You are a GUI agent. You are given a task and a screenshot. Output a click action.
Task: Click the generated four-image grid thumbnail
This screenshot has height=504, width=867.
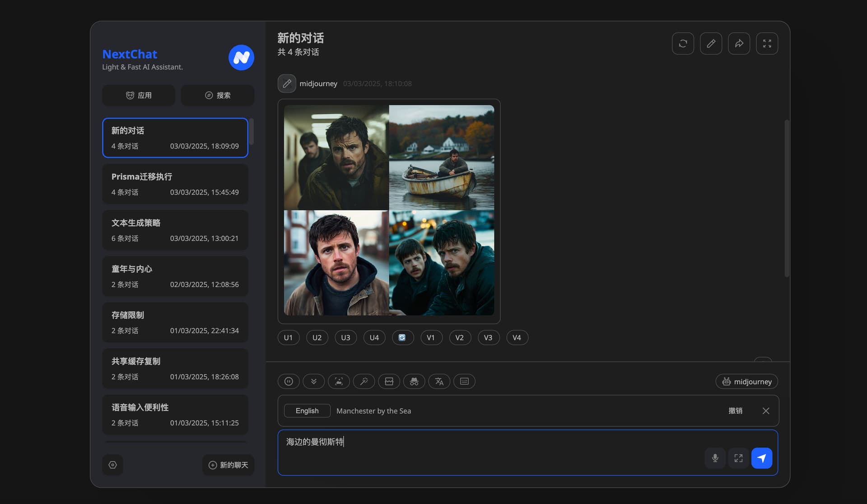pos(389,210)
